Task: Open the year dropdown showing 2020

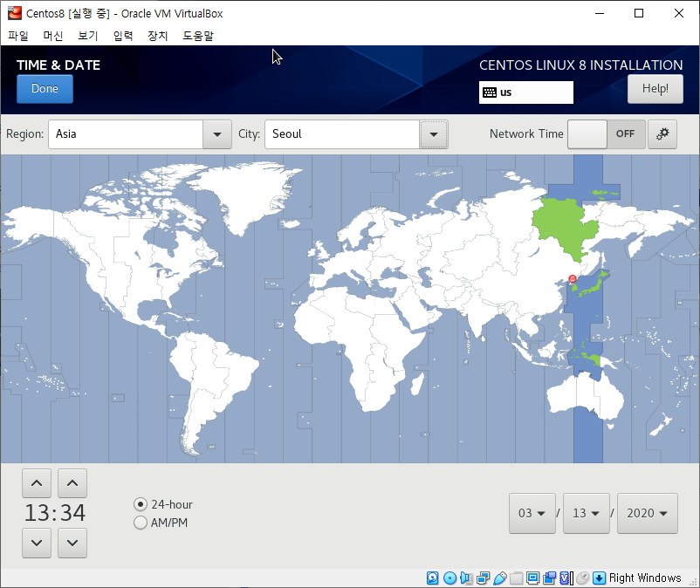Action: coord(648,513)
